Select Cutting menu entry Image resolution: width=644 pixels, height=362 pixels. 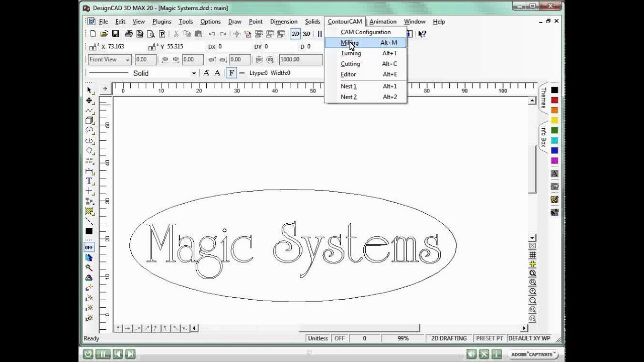click(366, 64)
